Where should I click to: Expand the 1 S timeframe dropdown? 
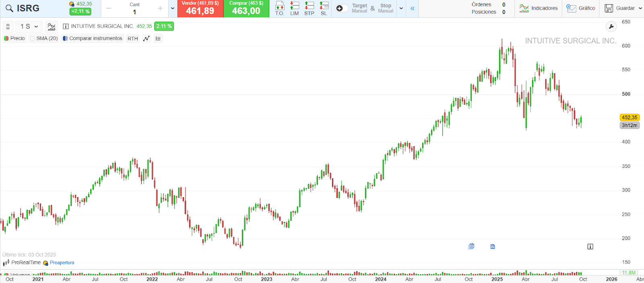(29, 27)
